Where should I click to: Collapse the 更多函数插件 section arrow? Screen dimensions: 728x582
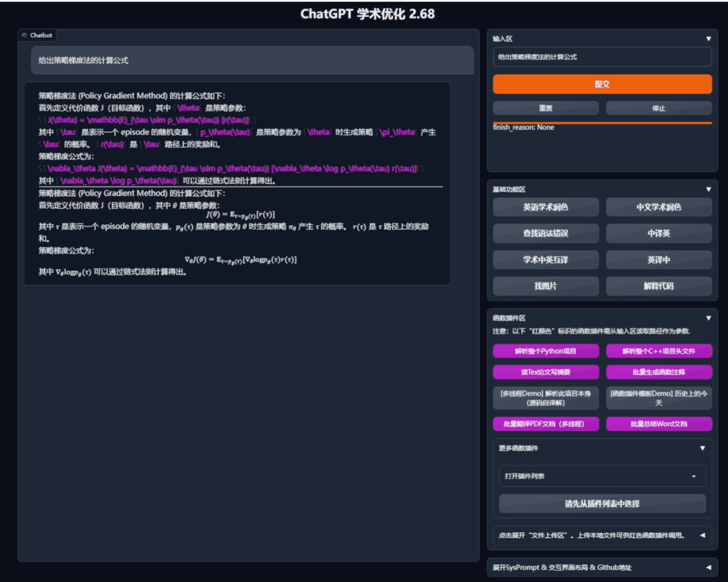point(702,448)
